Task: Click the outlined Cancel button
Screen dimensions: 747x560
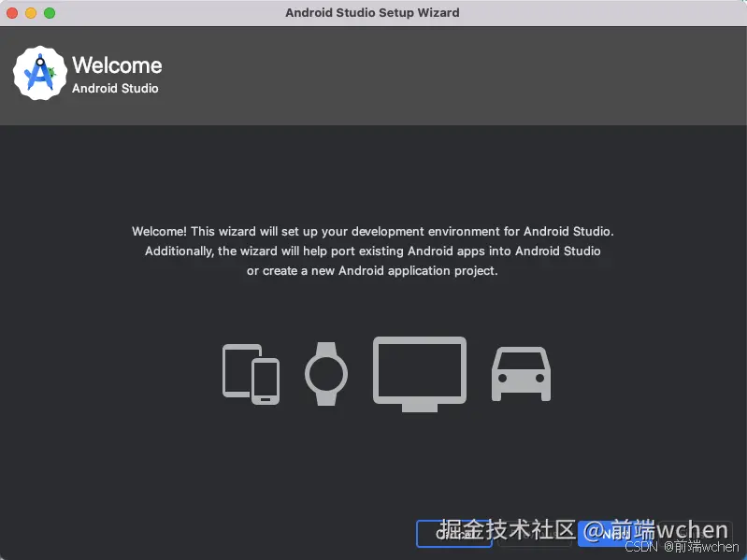Action: point(454,533)
